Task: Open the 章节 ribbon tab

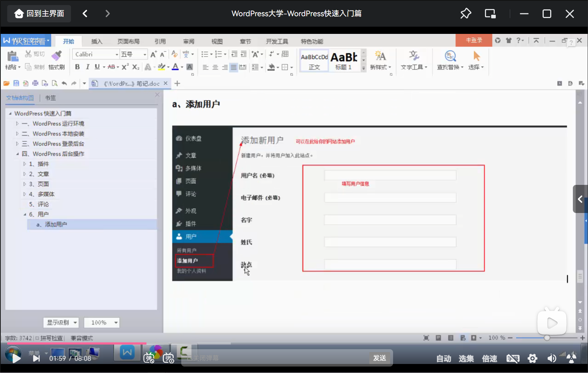Action: tap(245, 41)
